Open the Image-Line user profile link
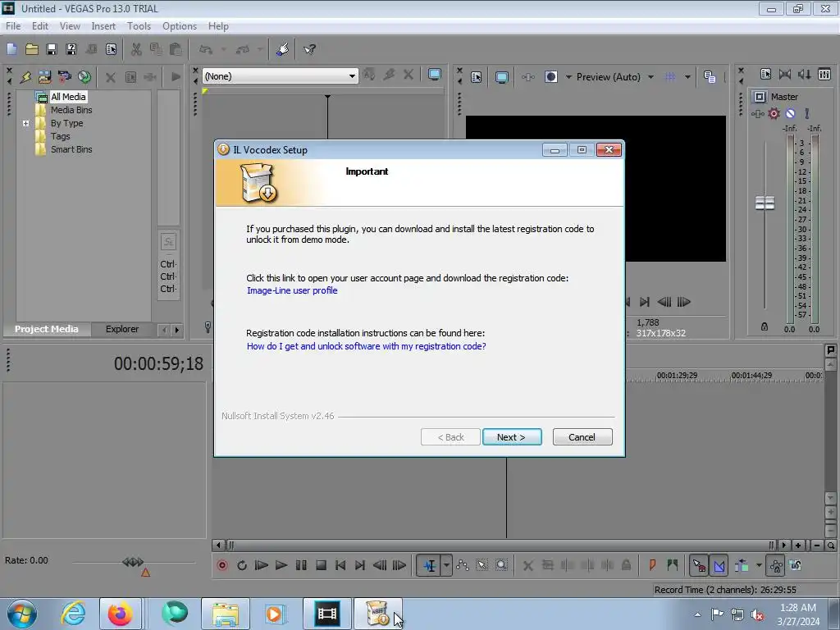 point(292,290)
